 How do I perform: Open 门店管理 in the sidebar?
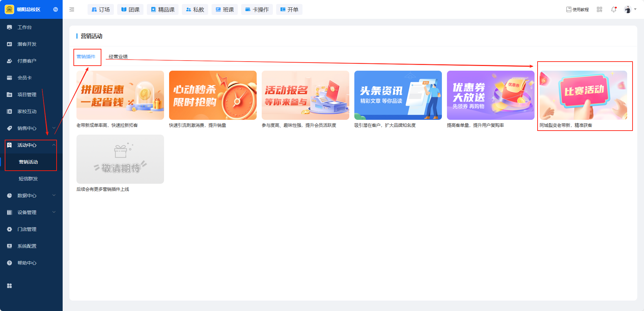27,229
